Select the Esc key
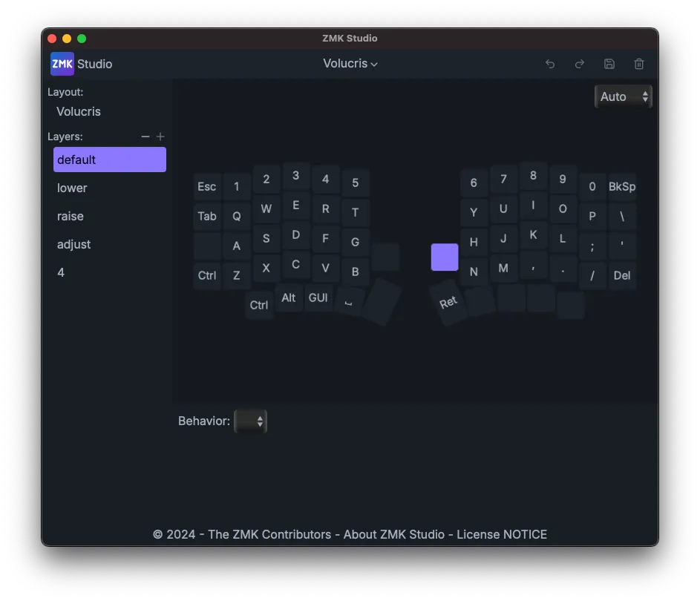 [207, 186]
